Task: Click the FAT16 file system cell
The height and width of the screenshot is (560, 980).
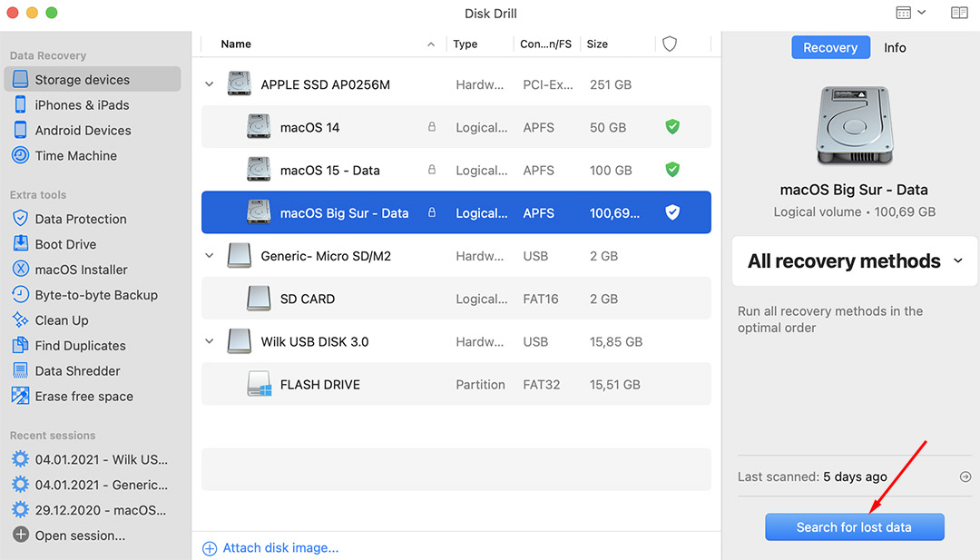Action: coord(541,299)
